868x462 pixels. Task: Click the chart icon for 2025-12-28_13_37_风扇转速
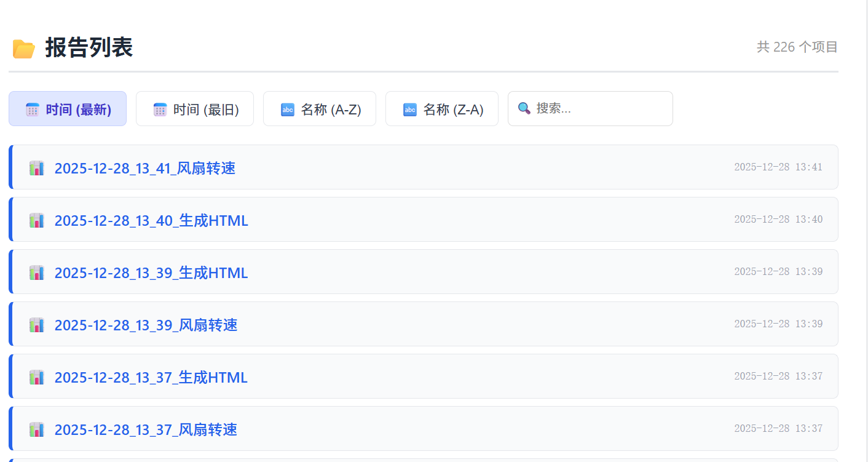pos(37,429)
